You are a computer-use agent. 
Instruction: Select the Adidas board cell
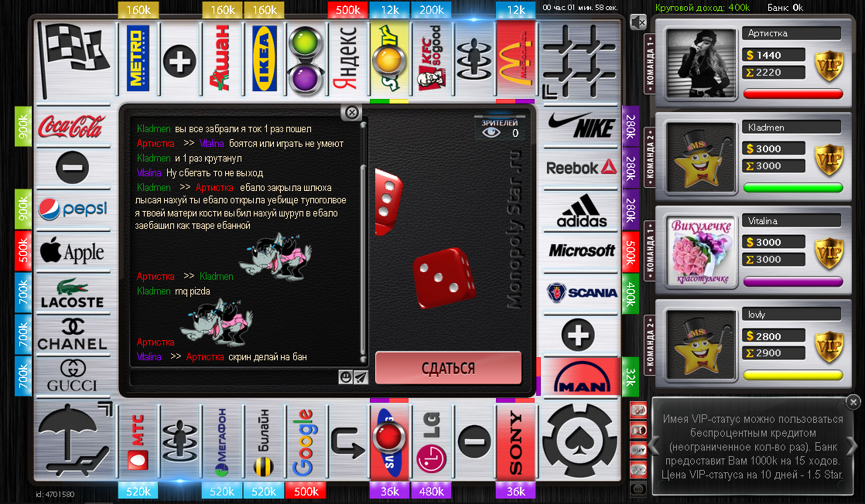581,210
